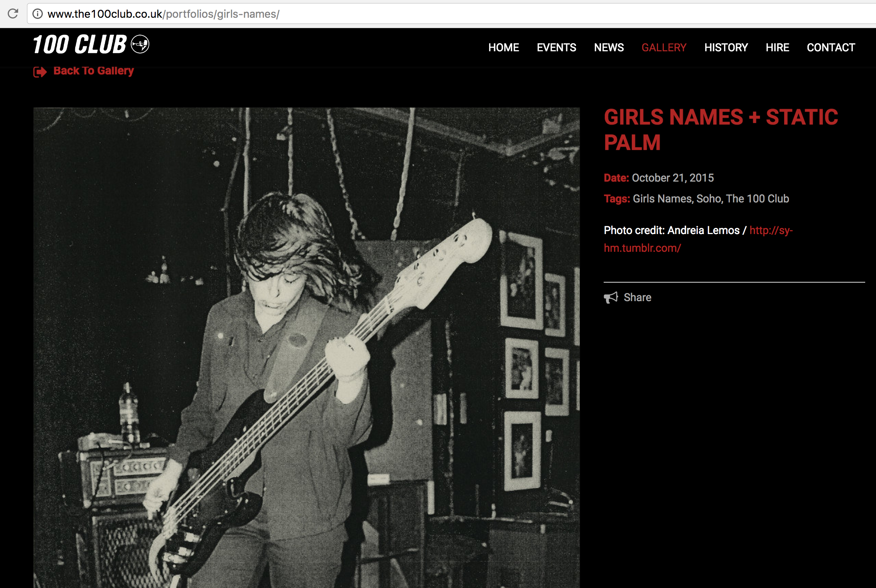Click the megaphone share icon
Screen dimensions: 876x588
611,297
